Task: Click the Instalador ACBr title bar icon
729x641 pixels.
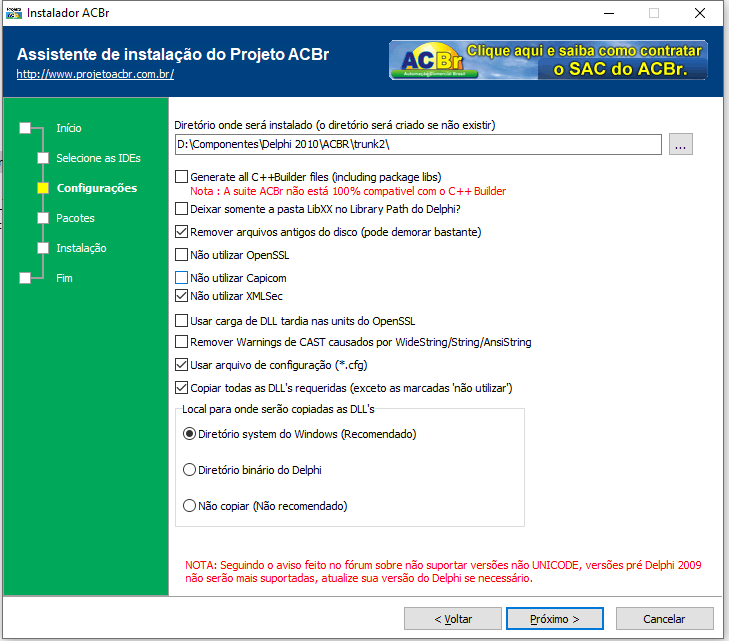Action: tap(14, 13)
